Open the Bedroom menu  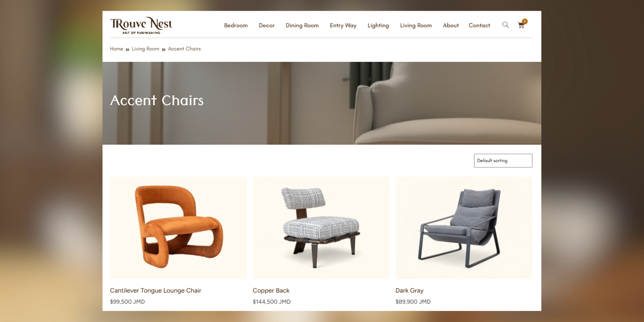tap(236, 25)
